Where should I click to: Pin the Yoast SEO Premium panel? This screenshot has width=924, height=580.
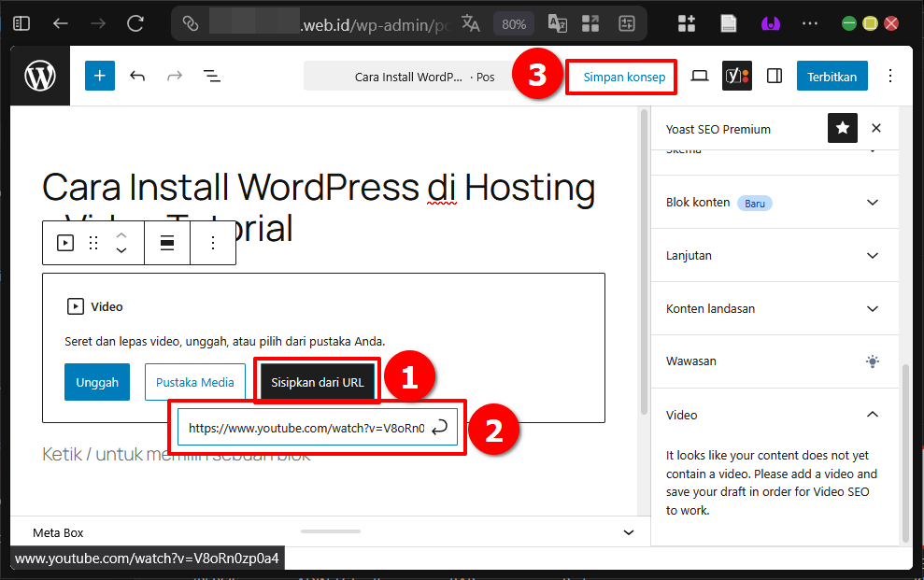(x=842, y=128)
